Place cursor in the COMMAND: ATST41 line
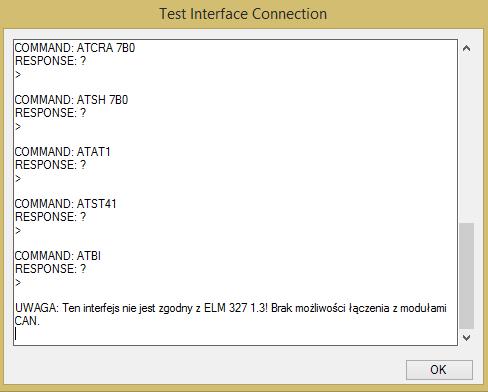This screenshot has height=392, width=488. pyautogui.click(x=66, y=204)
